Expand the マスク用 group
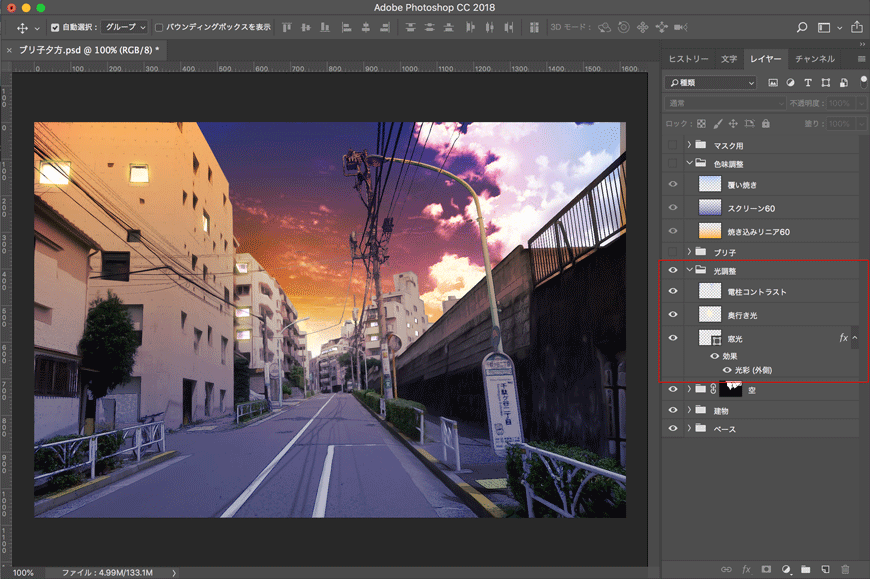Image resolution: width=870 pixels, height=579 pixels. click(x=689, y=144)
